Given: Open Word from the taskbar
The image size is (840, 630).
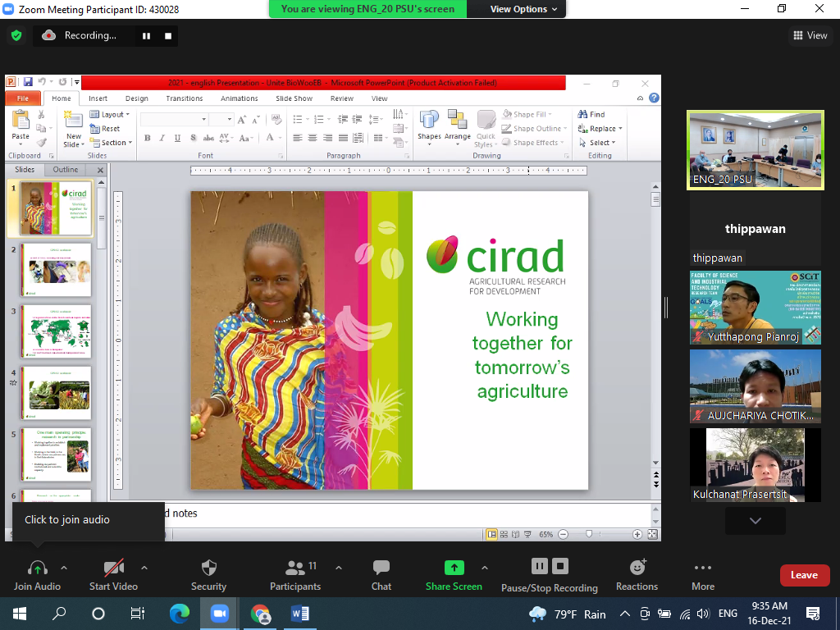Looking at the screenshot, I should point(300,614).
